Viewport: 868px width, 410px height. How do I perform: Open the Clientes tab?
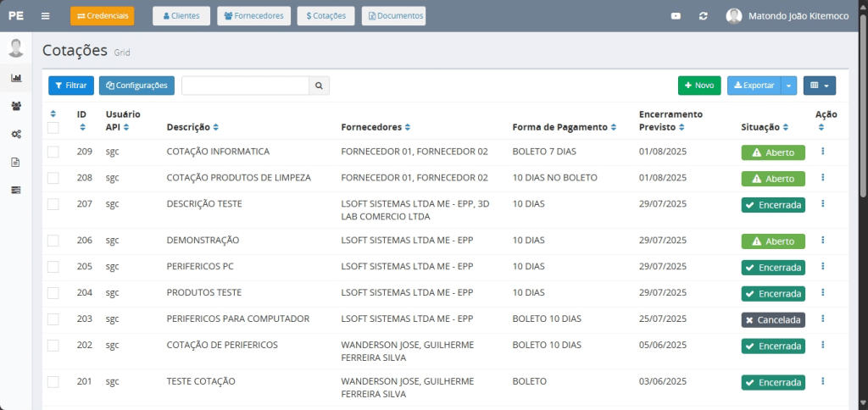(181, 16)
